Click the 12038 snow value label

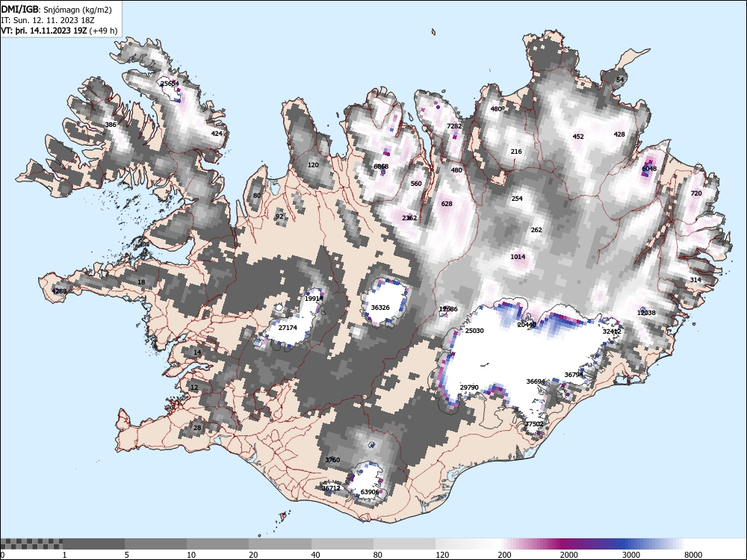pyautogui.click(x=646, y=313)
